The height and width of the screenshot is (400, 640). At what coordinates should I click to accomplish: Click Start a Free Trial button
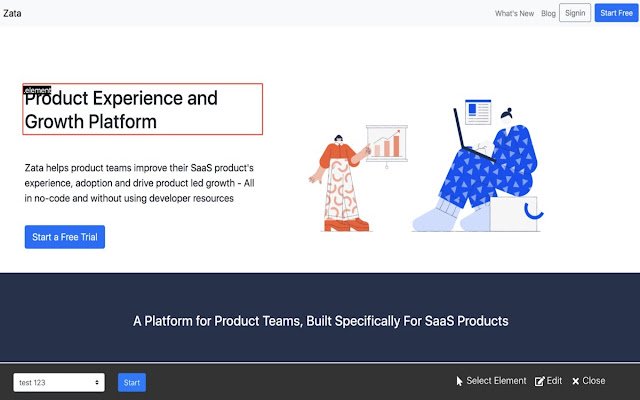pyautogui.click(x=65, y=237)
